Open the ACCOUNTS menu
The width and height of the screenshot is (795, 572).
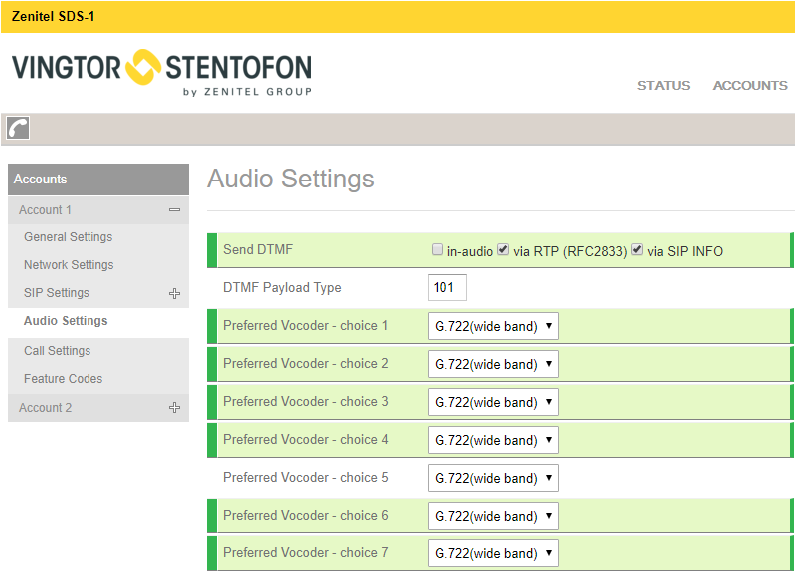tap(750, 86)
